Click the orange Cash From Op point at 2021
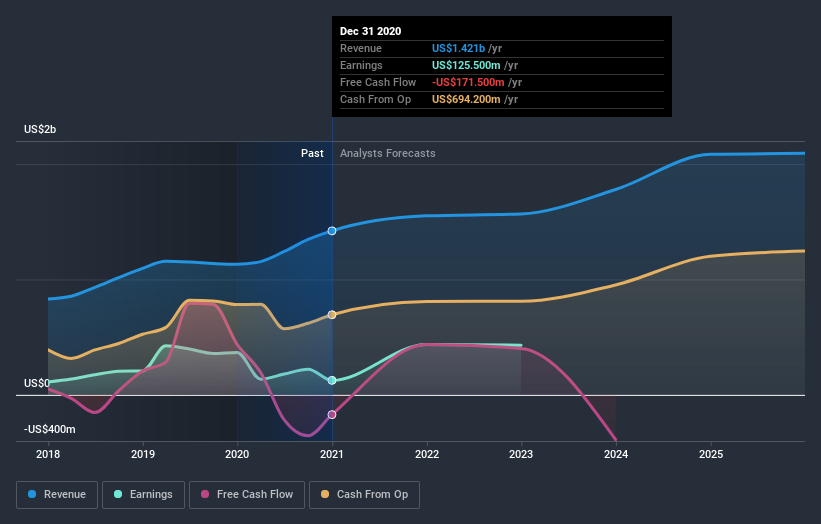The height and width of the screenshot is (524, 821). (x=332, y=315)
